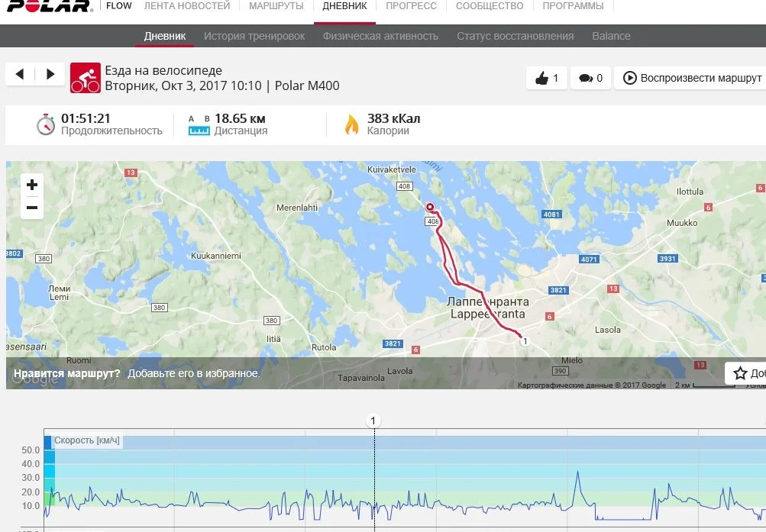Image resolution: width=766 pixels, height=532 pixels.
Task: Click Лаппеенранта city label on map
Action: pyautogui.click(x=487, y=301)
